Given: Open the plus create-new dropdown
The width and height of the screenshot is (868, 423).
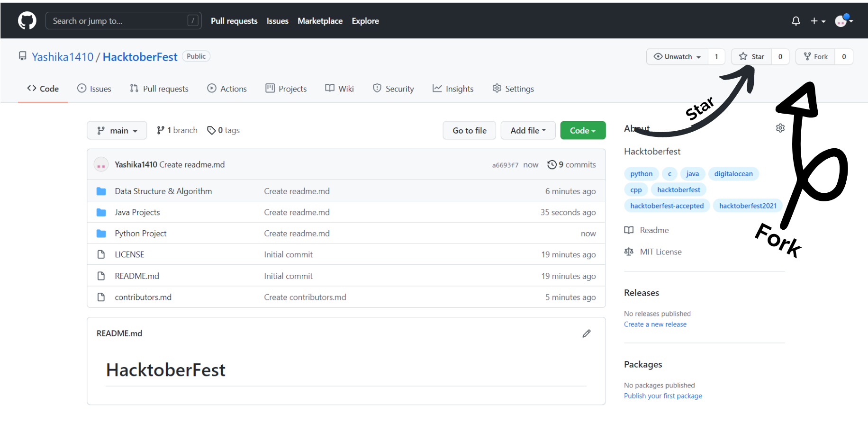Looking at the screenshot, I should pos(818,21).
